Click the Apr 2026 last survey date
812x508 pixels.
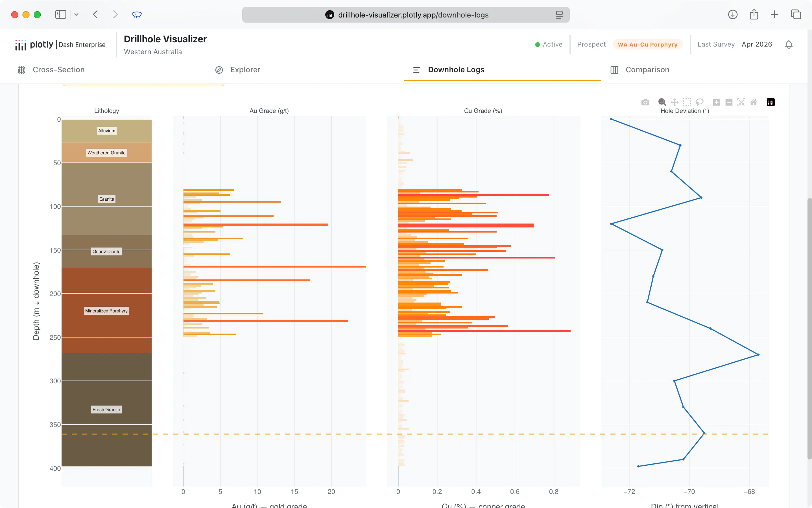point(757,44)
